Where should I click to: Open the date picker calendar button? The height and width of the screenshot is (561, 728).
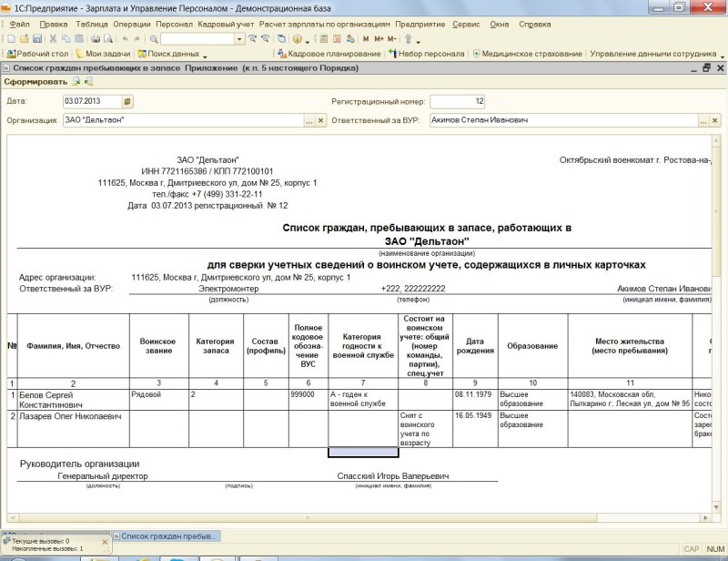coord(127,101)
